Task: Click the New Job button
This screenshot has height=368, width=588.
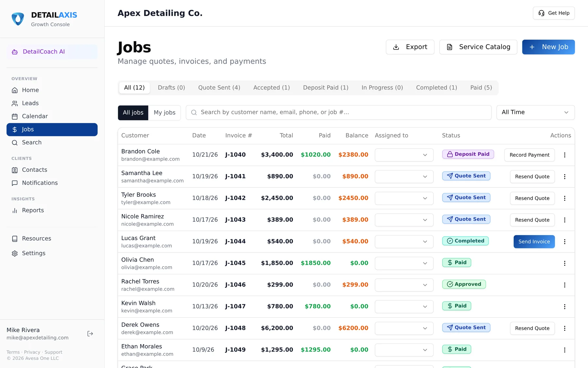Action: (548, 47)
